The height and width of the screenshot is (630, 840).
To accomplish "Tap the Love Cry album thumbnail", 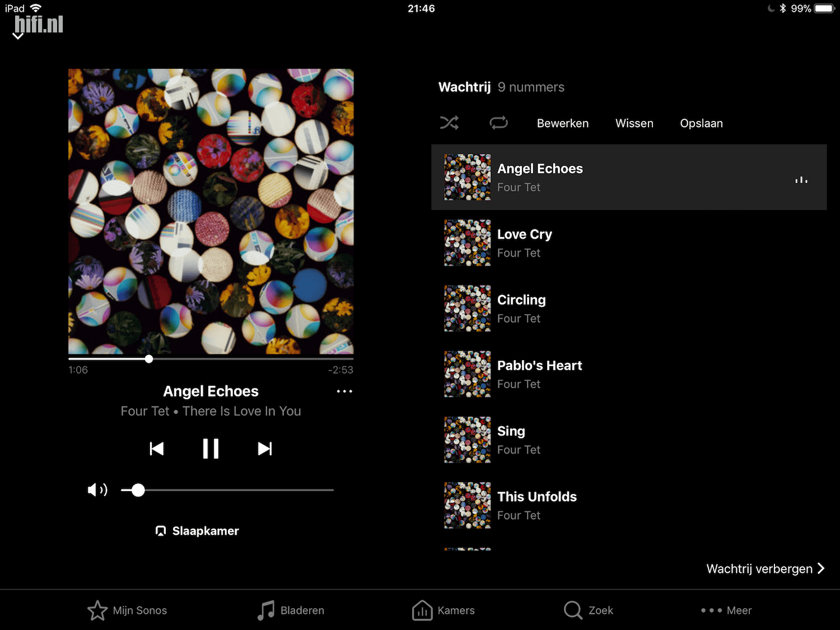I will 468,243.
